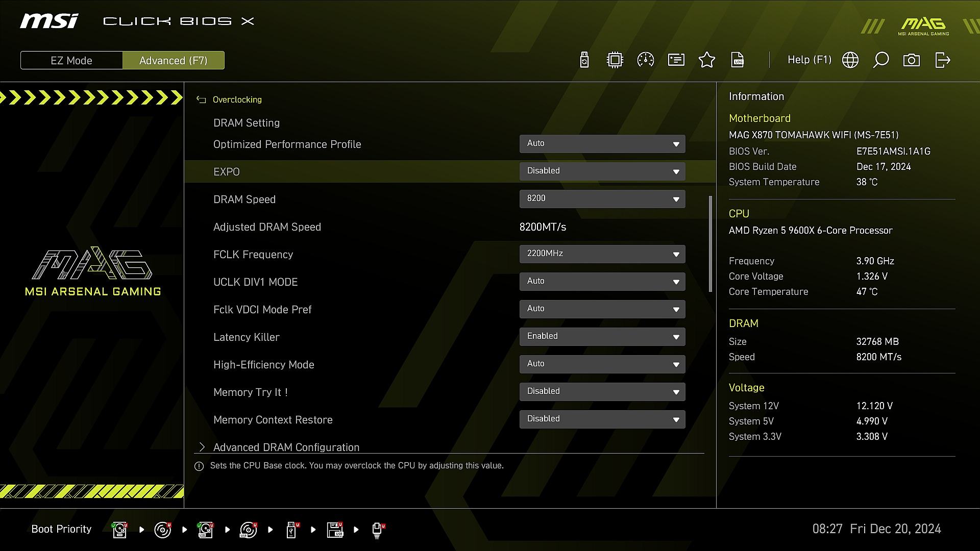Expand Advanced DRAM Configuration
This screenshot has height=551, width=980.
tap(286, 447)
